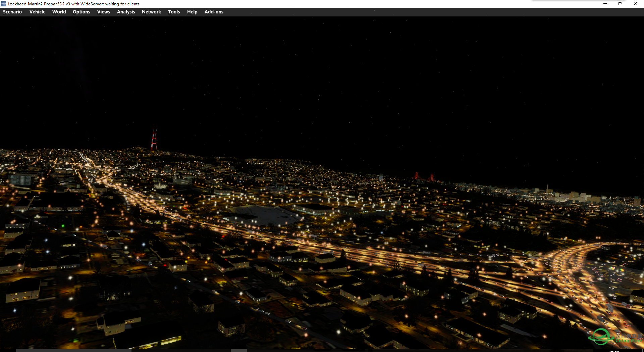Open the Vehicle menu
The image size is (644, 352).
(37, 12)
